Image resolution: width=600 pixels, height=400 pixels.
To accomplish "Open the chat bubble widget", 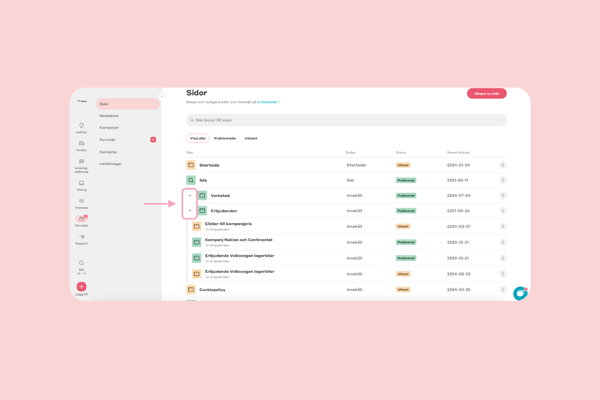I will click(x=520, y=293).
